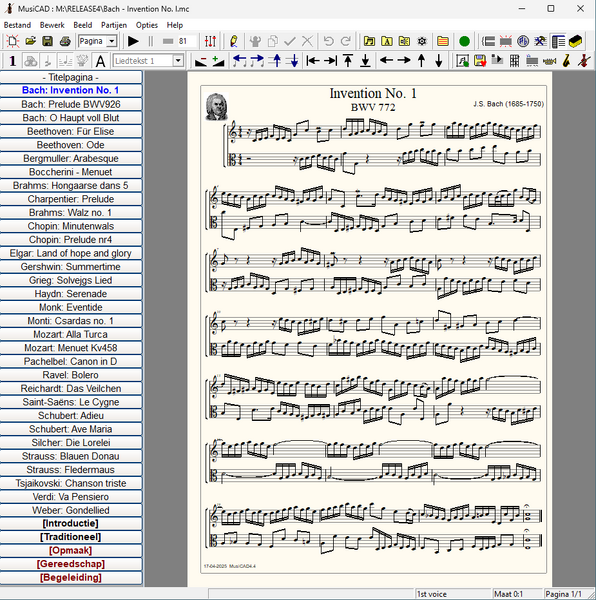596x600 pixels.
Task: Create a new score file
Action: click(13, 41)
